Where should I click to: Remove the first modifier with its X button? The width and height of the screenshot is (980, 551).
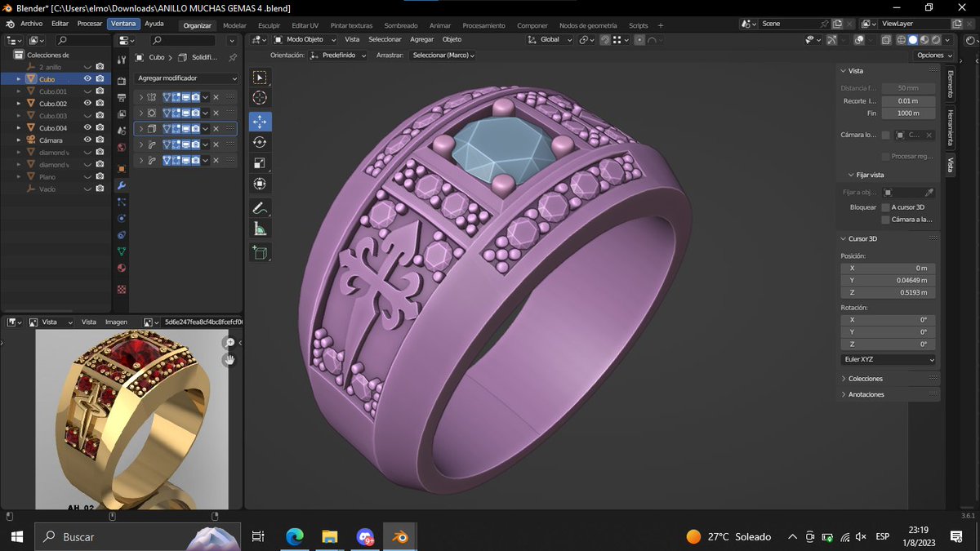point(216,97)
